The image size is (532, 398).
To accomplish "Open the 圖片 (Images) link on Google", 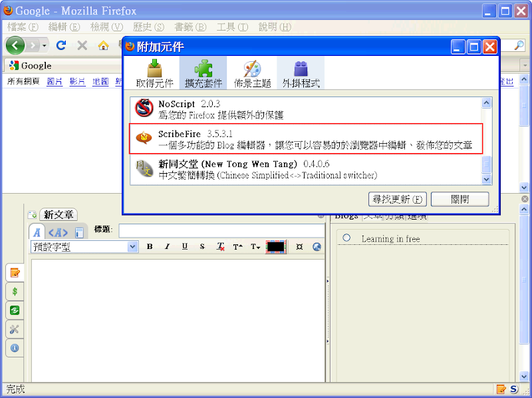I will click(x=55, y=81).
